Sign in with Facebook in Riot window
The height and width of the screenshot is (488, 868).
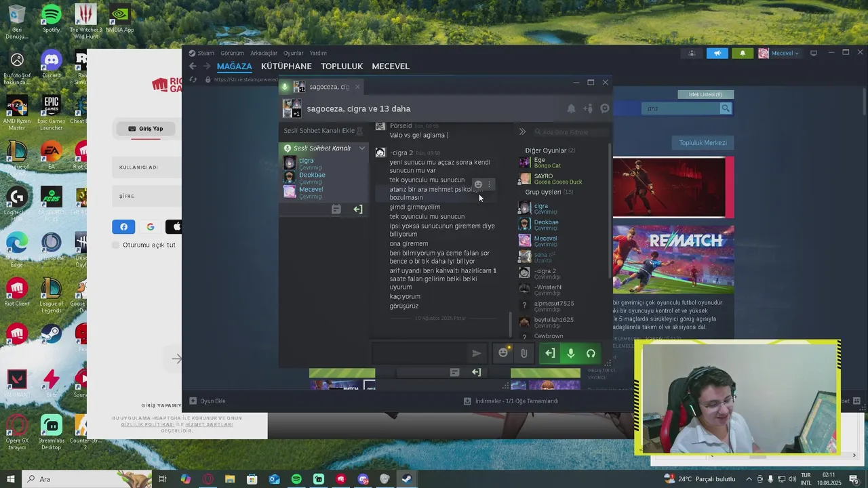click(123, 227)
